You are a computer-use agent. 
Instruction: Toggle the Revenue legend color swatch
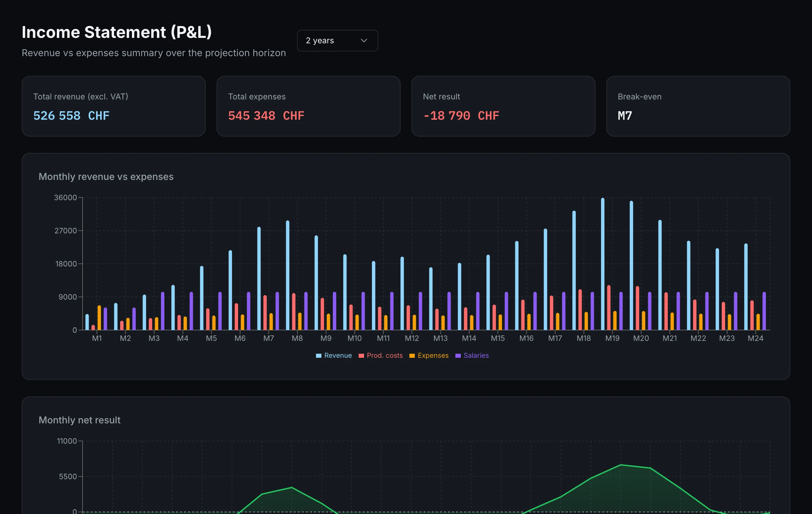point(319,356)
